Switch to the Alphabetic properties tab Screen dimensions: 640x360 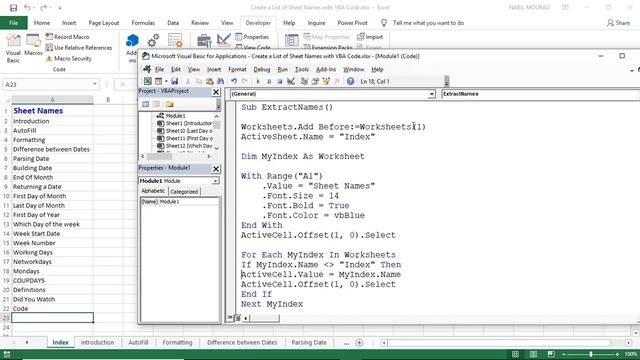coord(153,191)
